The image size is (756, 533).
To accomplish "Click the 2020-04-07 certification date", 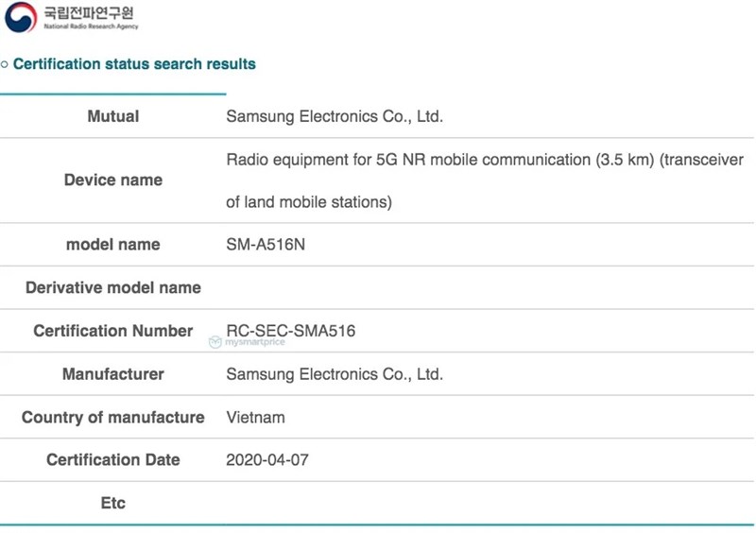I will pos(267,460).
